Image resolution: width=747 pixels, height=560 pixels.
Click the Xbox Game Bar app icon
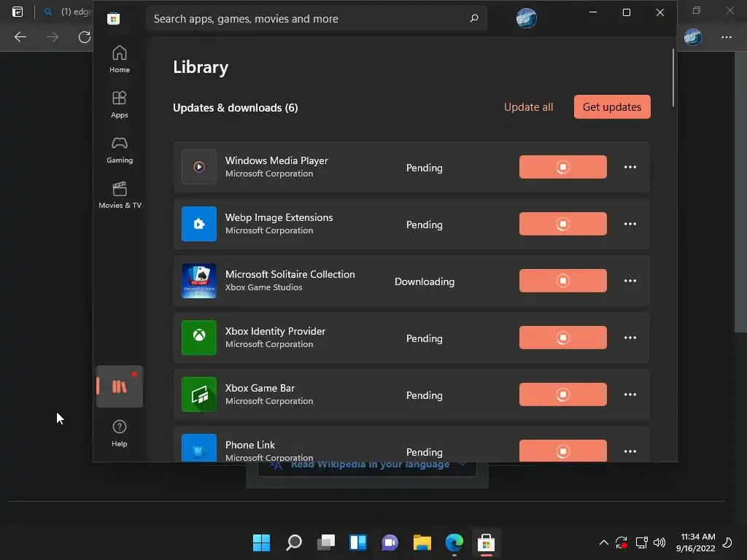click(199, 394)
